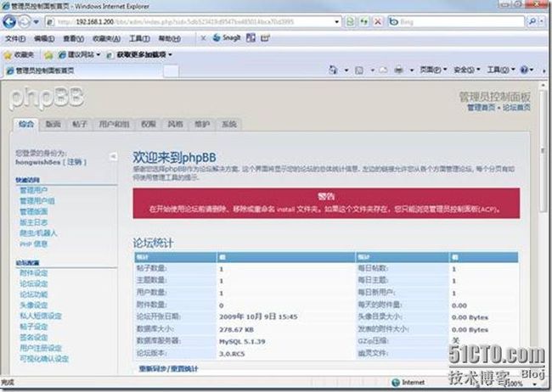
Task: Click the 注销 logout link
Action: pos(75,162)
